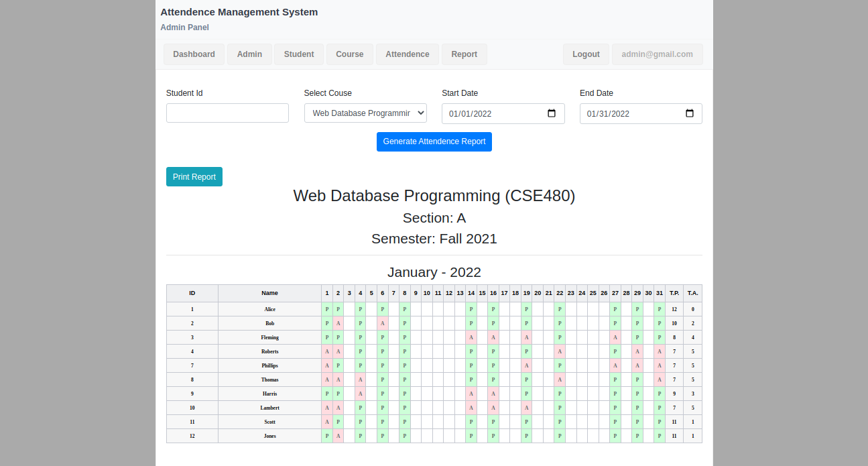The width and height of the screenshot is (868, 466).
Task: Open calendar picker icon in Start Date
Action: pyautogui.click(x=552, y=113)
